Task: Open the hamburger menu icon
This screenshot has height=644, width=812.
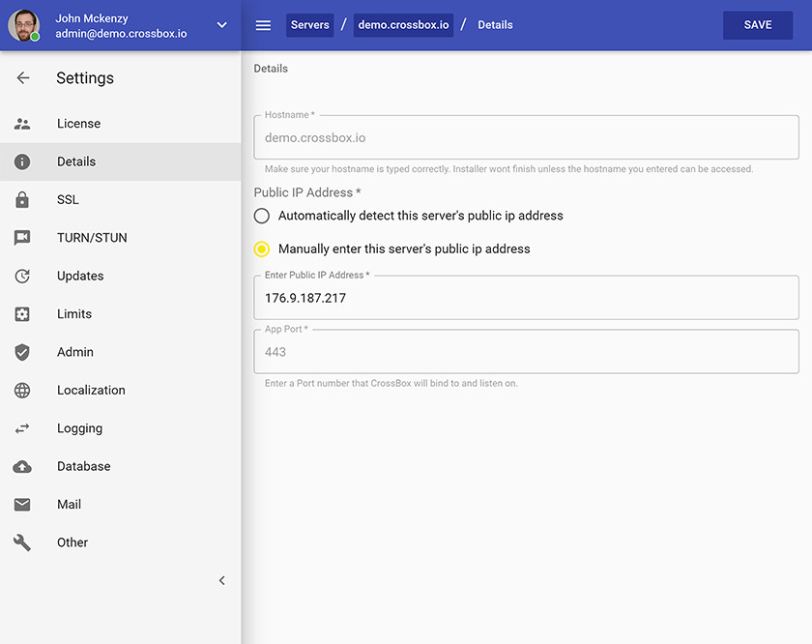Action: (263, 25)
